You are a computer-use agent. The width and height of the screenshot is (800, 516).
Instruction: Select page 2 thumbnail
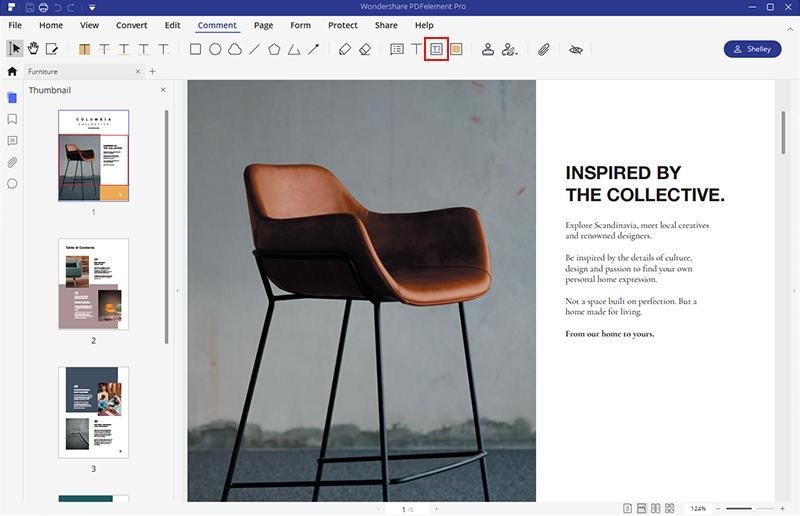[93, 284]
